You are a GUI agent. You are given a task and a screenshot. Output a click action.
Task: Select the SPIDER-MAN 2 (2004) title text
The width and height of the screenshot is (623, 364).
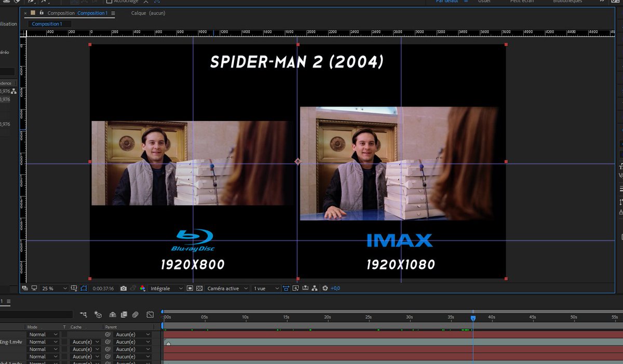pyautogui.click(x=297, y=62)
